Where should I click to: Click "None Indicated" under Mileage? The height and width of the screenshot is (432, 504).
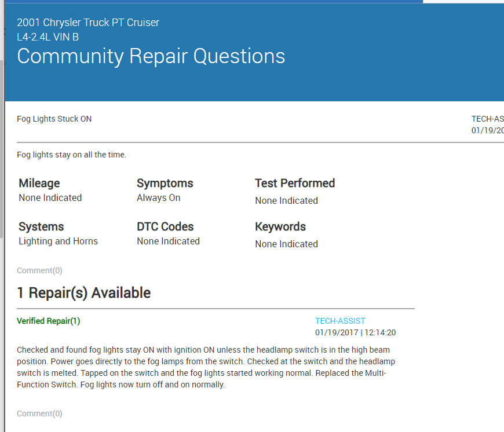(x=50, y=197)
